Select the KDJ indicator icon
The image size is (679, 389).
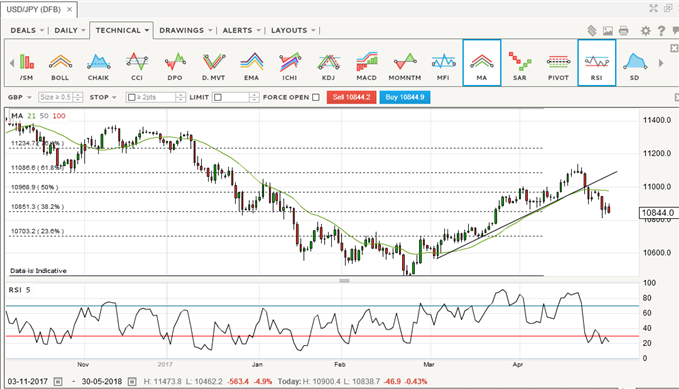click(328, 66)
